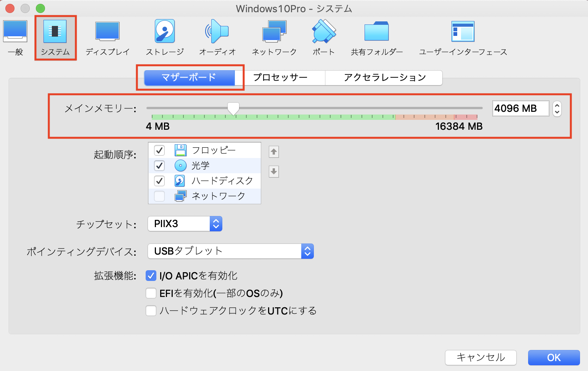This screenshot has height=371, width=588.
Task: Click the memory stepper arrows
Action: [557, 108]
